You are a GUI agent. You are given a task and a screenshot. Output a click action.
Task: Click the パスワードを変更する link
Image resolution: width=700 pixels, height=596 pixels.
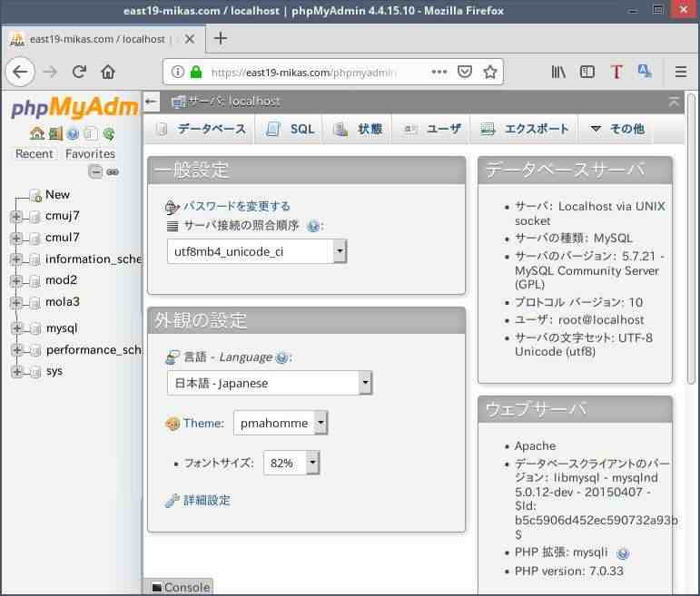pyautogui.click(x=237, y=206)
